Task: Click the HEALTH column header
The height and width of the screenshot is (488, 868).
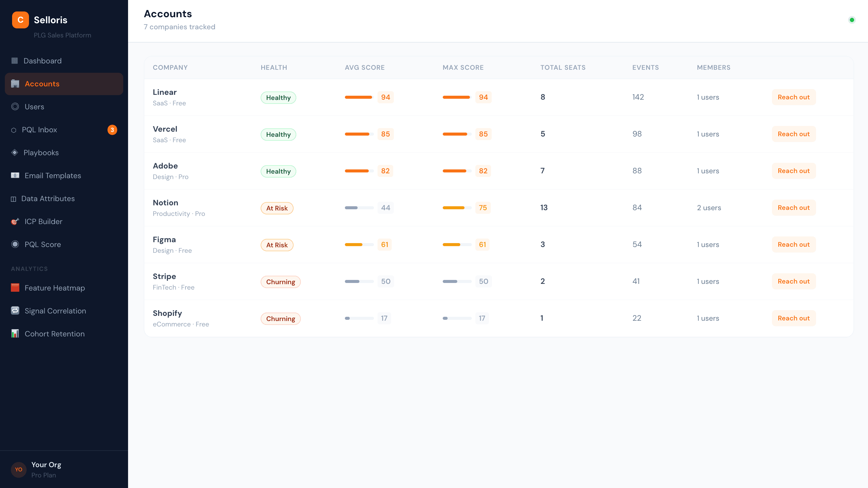Action: pos(274,67)
